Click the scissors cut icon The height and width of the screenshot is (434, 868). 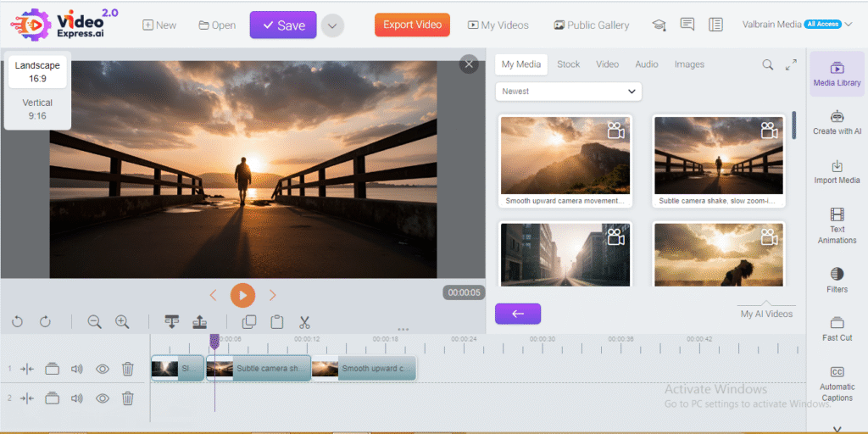304,321
